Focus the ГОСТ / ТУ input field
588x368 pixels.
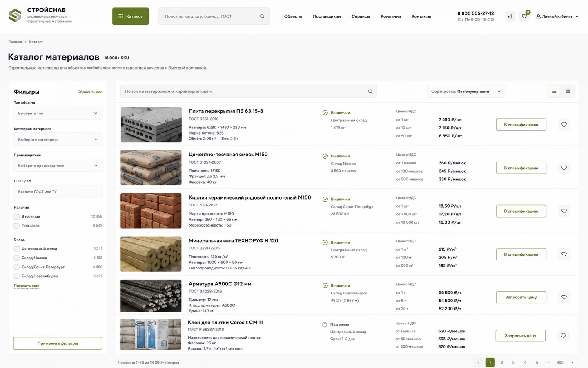[58, 192]
